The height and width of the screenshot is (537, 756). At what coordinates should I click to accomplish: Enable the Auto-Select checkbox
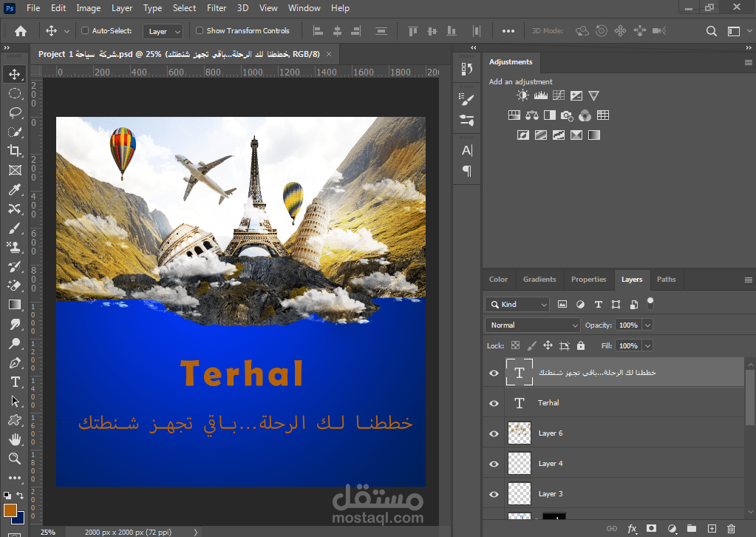[x=85, y=30]
